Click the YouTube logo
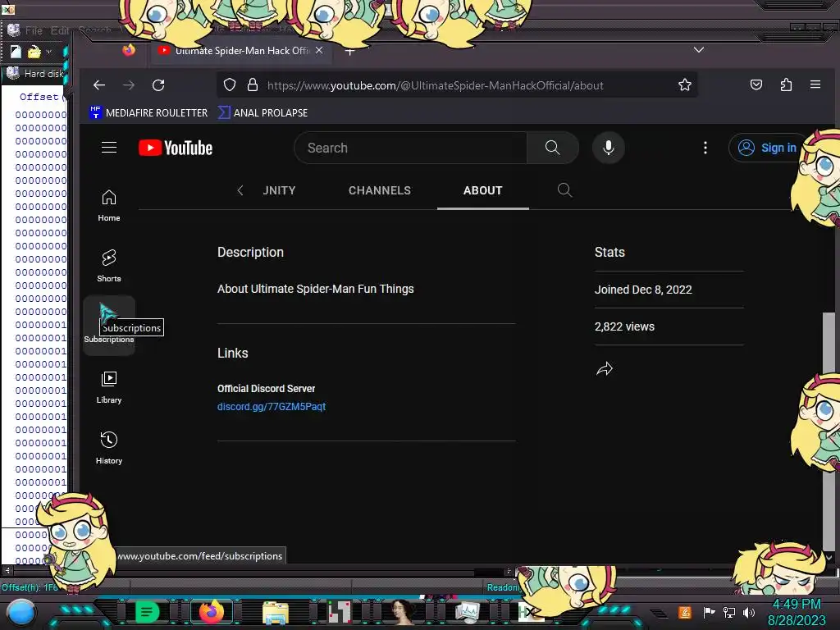 click(x=176, y=148)
